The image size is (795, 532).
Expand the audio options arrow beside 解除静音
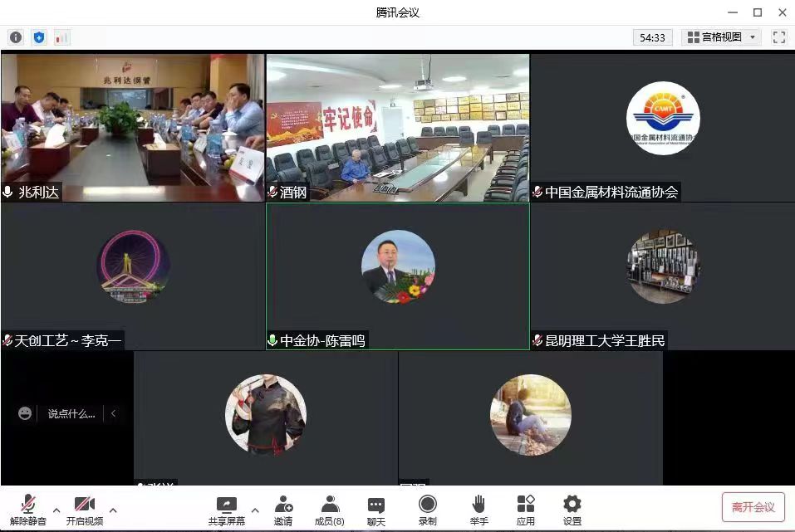pyautogui.click(x=56, y=510)
